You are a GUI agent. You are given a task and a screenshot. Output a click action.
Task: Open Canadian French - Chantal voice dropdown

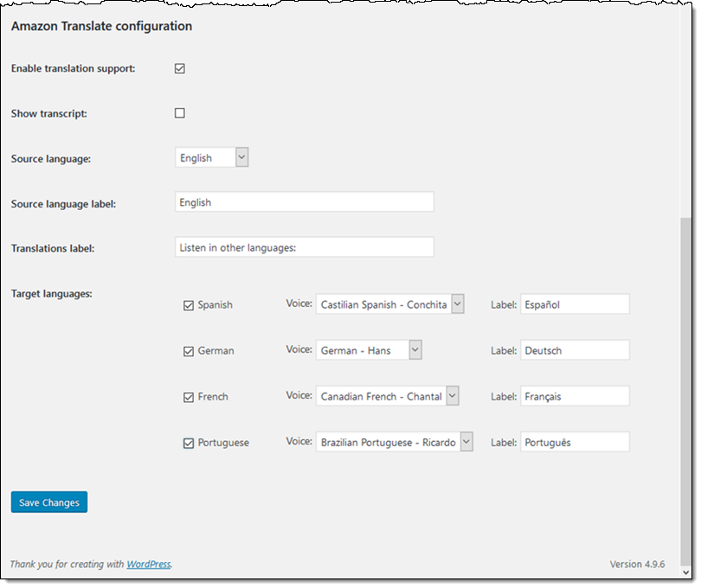point(387,396)
